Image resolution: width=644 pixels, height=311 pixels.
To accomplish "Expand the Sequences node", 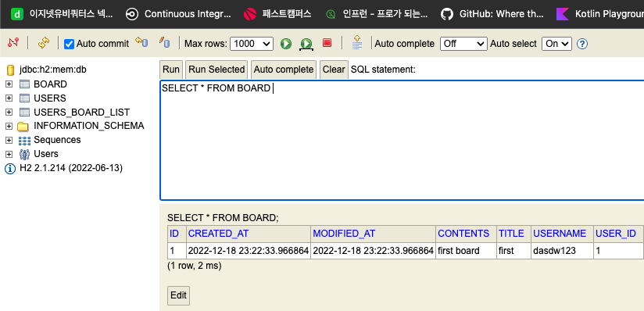I will pos(9,140).
